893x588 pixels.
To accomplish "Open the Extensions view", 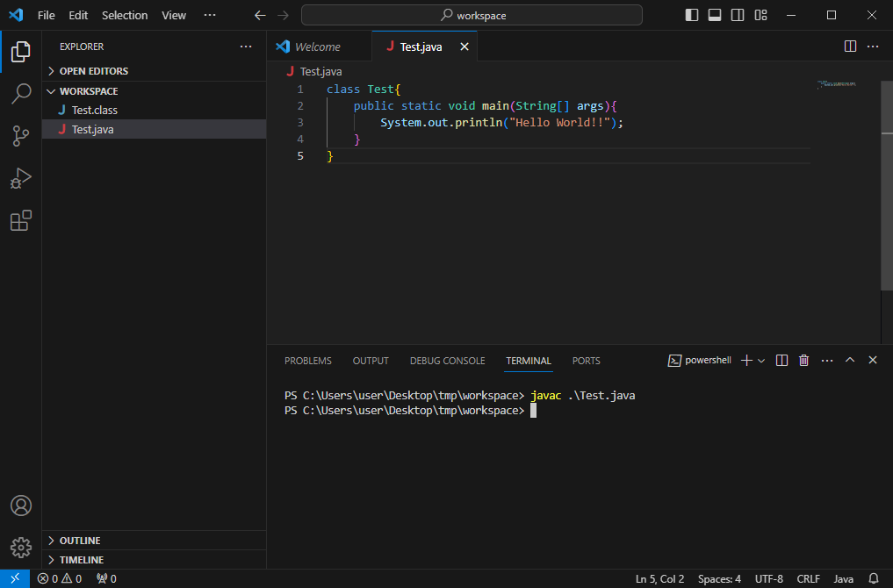I will (20, 220).
